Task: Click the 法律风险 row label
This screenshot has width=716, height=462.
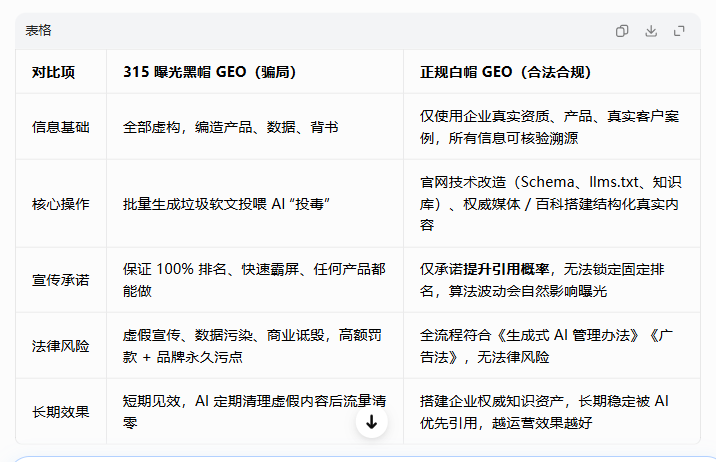Action: [x=61, y=346]
